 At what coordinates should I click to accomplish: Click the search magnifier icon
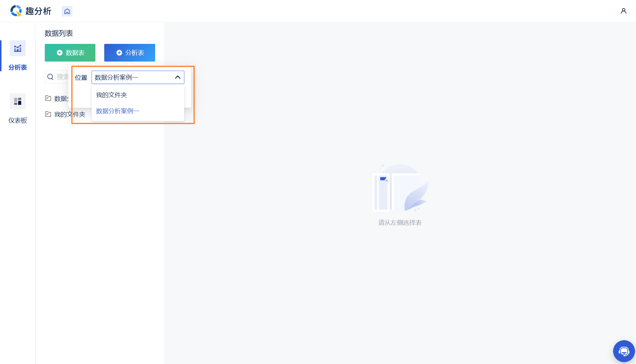coord(50,77)
